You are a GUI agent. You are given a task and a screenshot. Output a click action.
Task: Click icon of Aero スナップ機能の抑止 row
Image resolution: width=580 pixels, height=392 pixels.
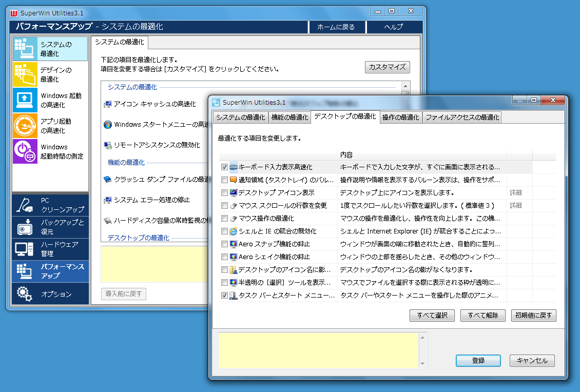pyautogui.click(x=234, y=244)
